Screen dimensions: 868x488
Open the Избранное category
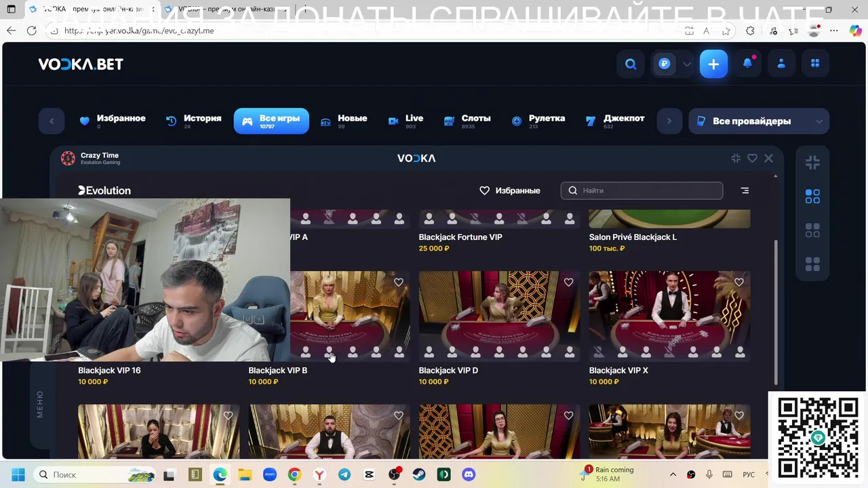click(x=112, y=121)
